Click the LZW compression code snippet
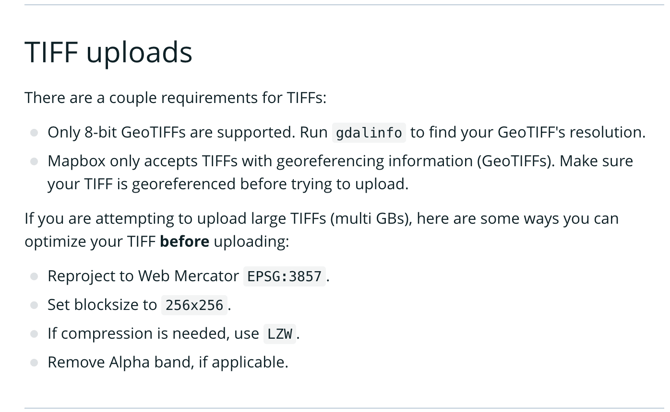Screen dimensions: 670x412 point(280,334)
